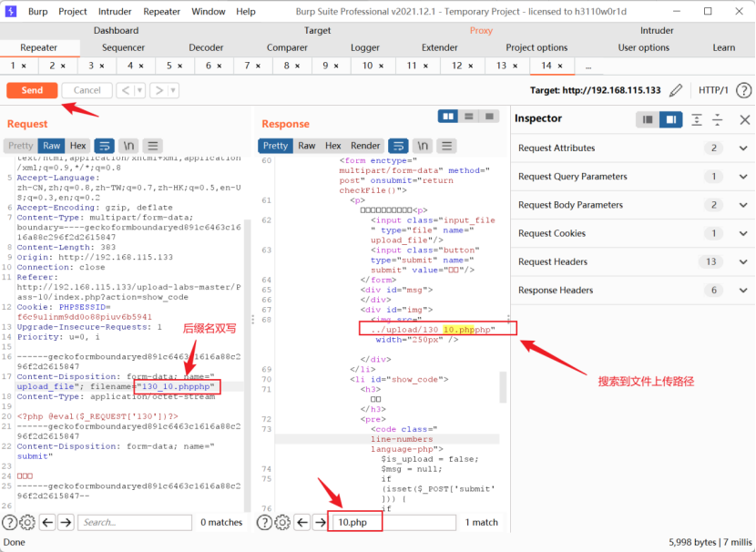Switch response view to Pretty

pyautogui.click(x=275, y=146)
